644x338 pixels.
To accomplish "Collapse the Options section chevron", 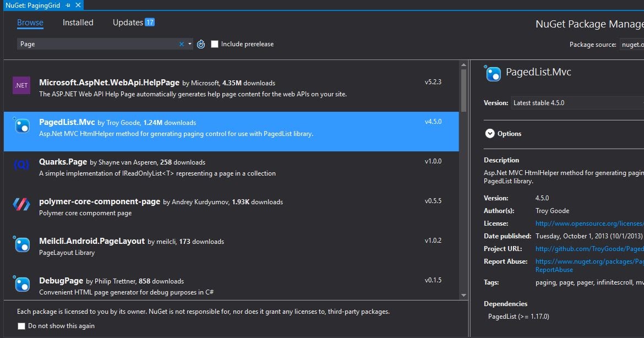I will [490, 133].
